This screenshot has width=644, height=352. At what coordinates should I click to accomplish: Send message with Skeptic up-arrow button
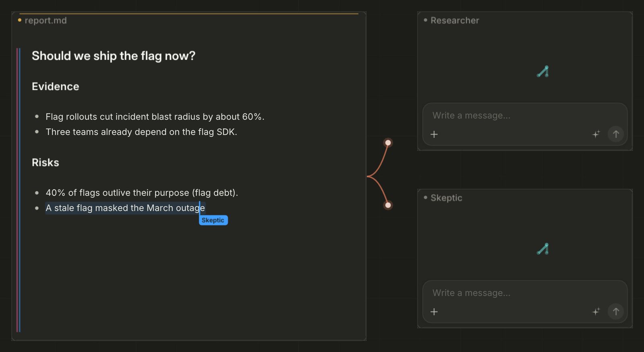pyautogui.click(x=616, y=311)
